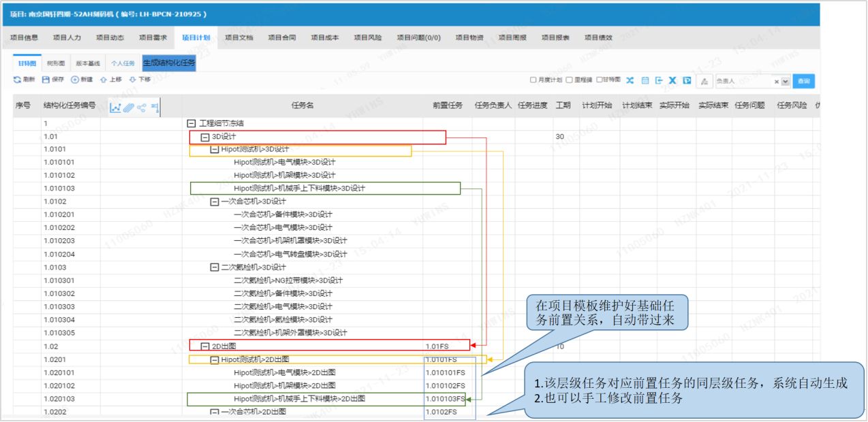Toggle the 甘特图 checkbox

coord(599,80)
